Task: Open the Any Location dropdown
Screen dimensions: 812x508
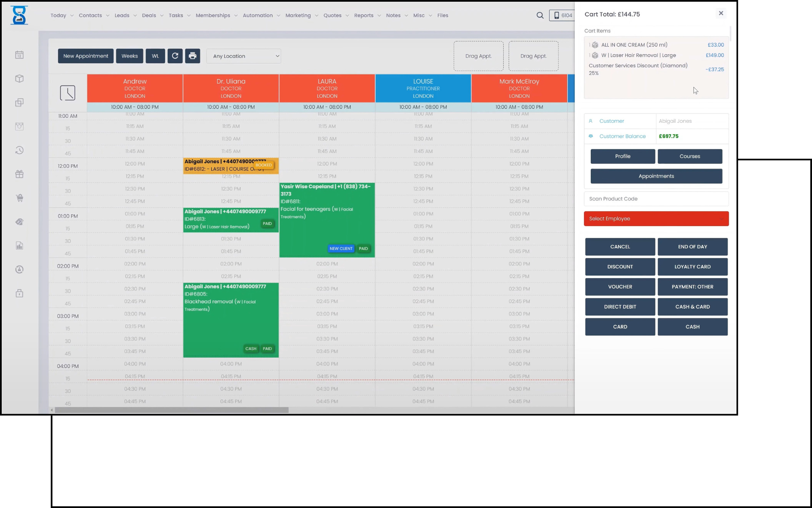Action: (x=244, y=56)
